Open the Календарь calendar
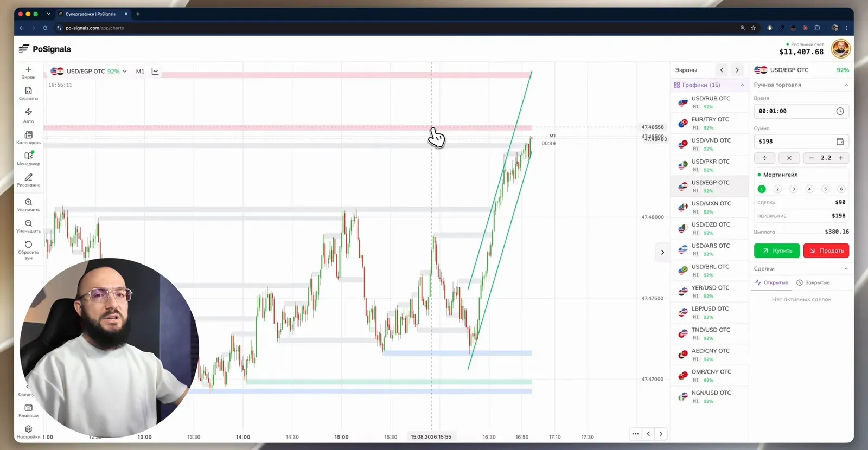 tap(29, 134)
